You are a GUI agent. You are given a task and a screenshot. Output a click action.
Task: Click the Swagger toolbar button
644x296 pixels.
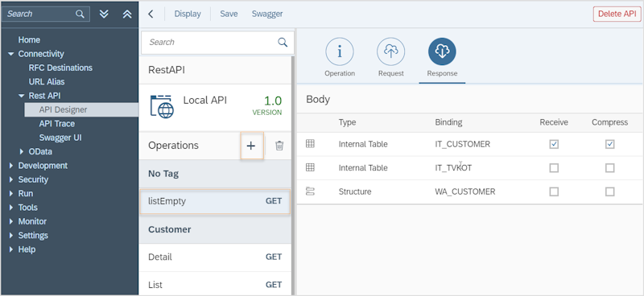coord(267,14)
